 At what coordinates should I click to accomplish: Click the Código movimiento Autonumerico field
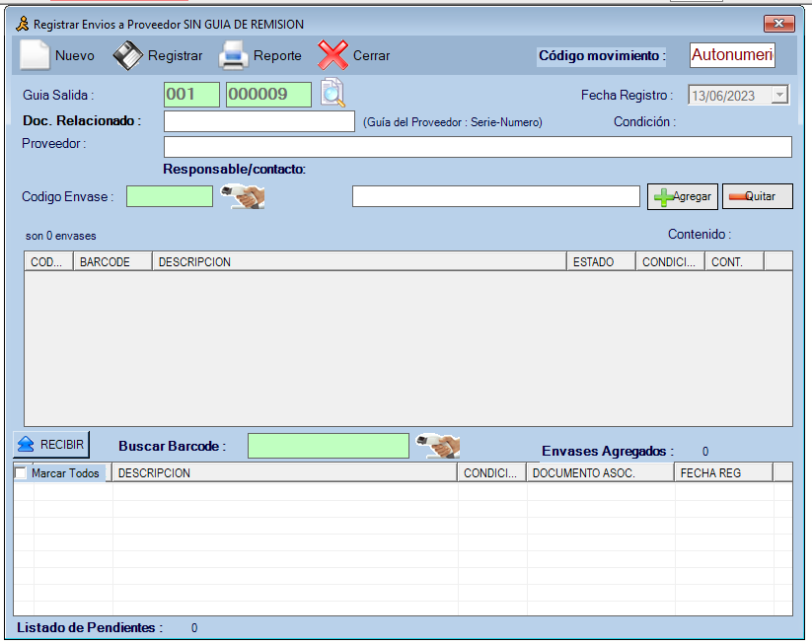click(x=732, y=55)
